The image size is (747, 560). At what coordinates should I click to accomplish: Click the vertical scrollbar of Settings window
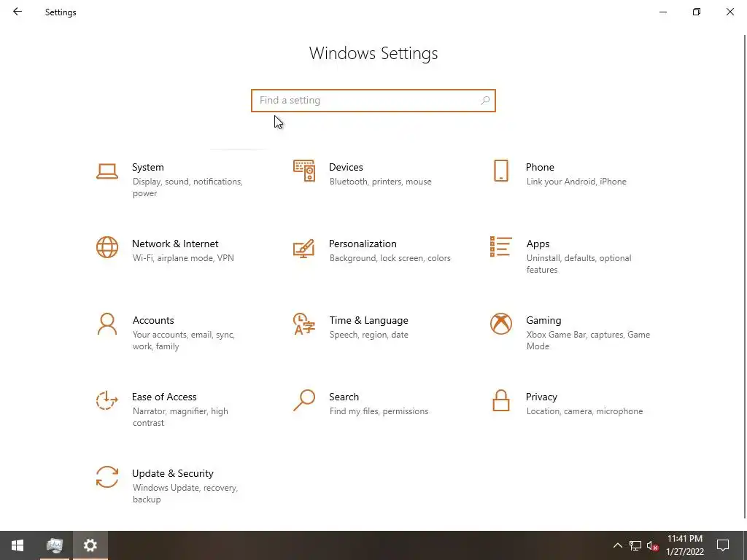745,276
